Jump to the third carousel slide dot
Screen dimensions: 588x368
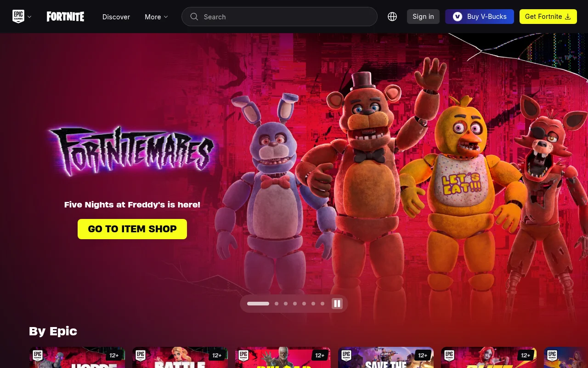[x=286, y=304]
